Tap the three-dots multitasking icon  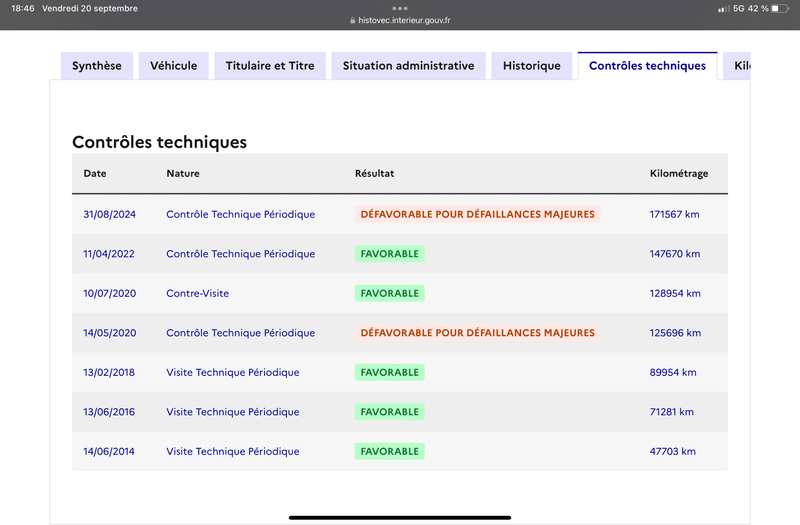[399, 8]
